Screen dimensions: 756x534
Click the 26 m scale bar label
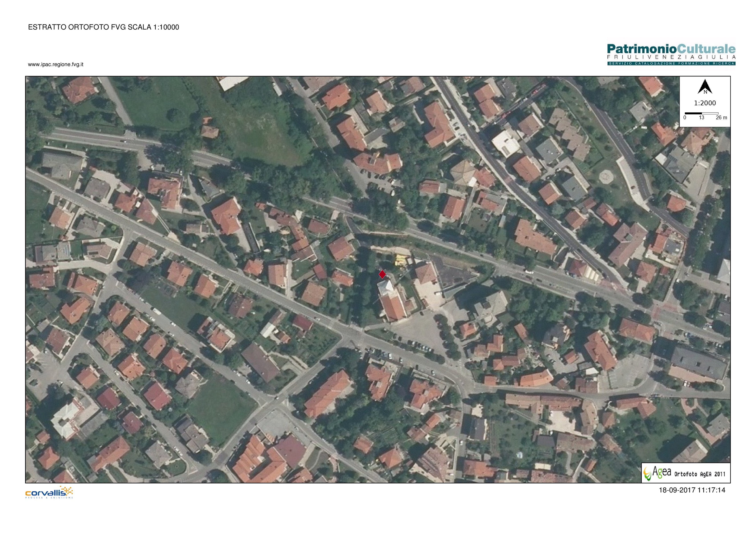point(722,118)
